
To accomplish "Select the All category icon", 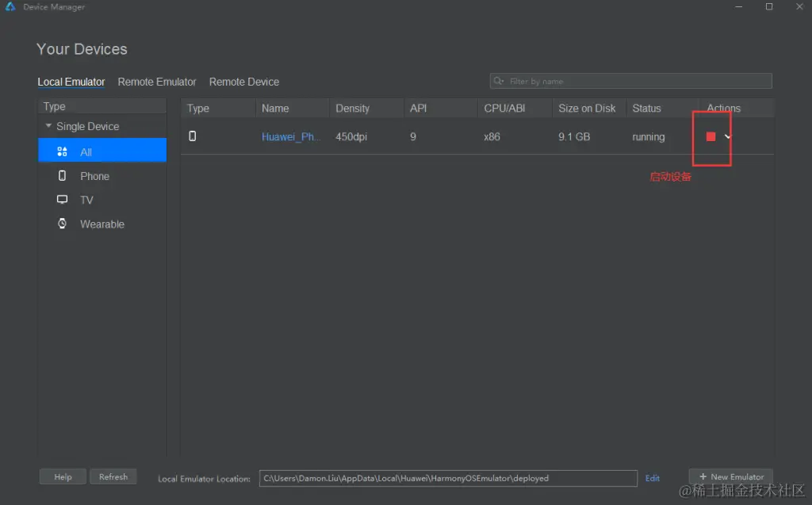I will click(62, 151).
